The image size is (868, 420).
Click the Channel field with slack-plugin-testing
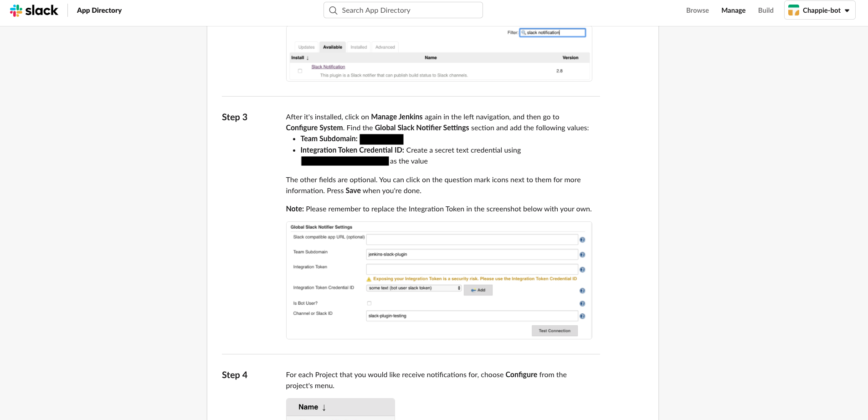(x=472, y=316)
